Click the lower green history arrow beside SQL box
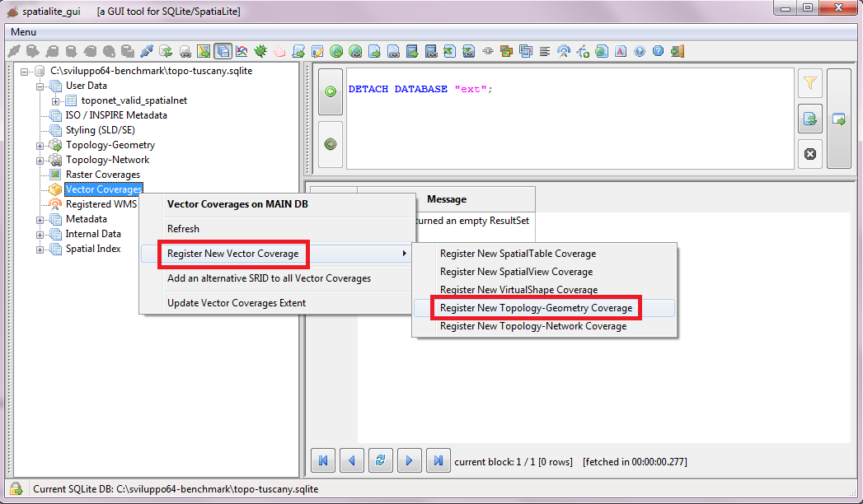 (331, 145)
